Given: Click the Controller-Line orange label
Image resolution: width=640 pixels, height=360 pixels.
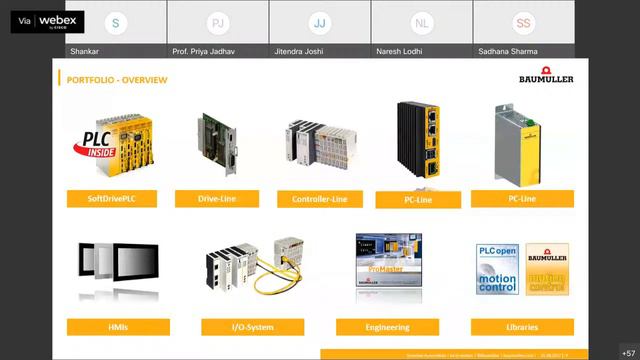Looking at the screenshot, I should pyautogui.click(x=320, y=199).
